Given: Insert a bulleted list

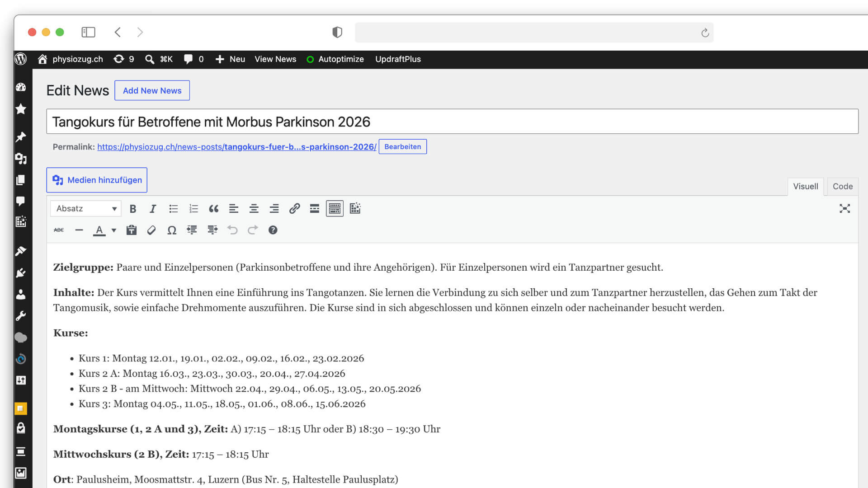Looking at the screenshot, I should [173, 209].
